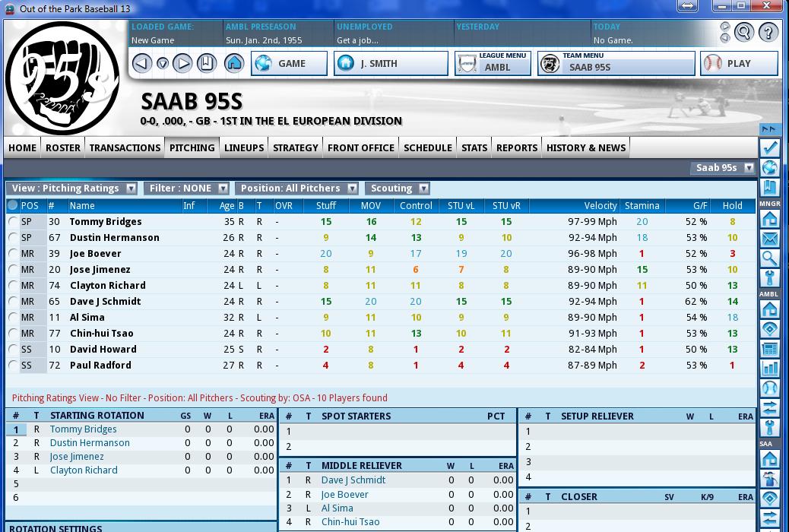The image size is (789, 532).
Task: Click the baseball icon under AMBL
Action: pos(769,388)
